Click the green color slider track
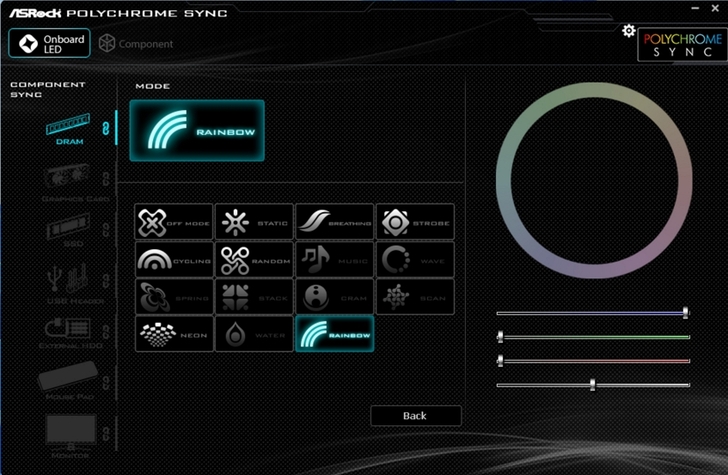The width and height of the screenshot is (728, 475). 593,337
